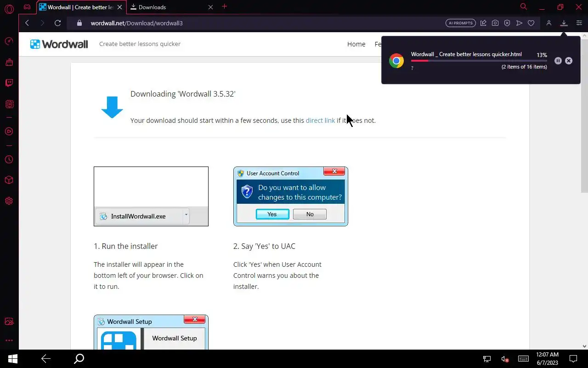
Task: Open Easy Setup sliders icon
Action: (579, 23)
